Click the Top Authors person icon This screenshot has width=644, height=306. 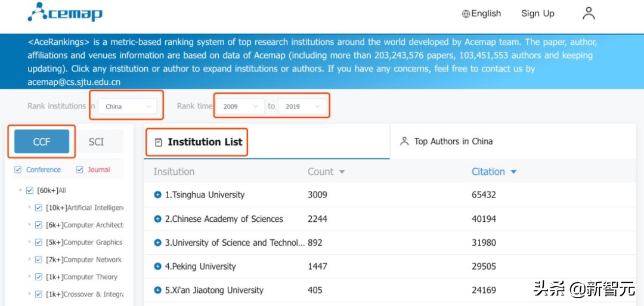coord(404,141)
